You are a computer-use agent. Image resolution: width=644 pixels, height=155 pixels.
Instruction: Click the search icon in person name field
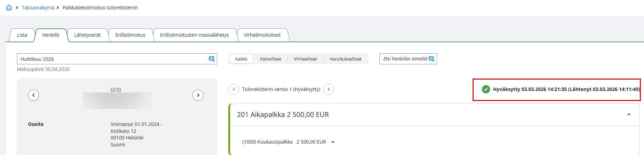click(432, 59)
